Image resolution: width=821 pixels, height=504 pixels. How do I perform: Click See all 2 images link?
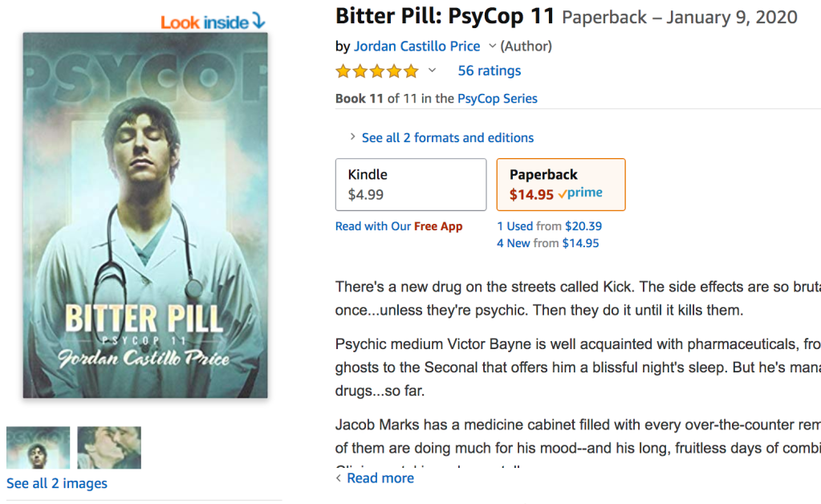click(x=56, y=483)
